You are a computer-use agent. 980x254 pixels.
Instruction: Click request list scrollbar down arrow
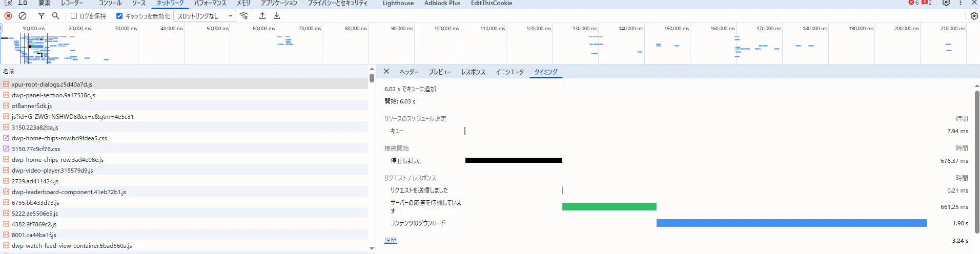(x=372, y=248)
